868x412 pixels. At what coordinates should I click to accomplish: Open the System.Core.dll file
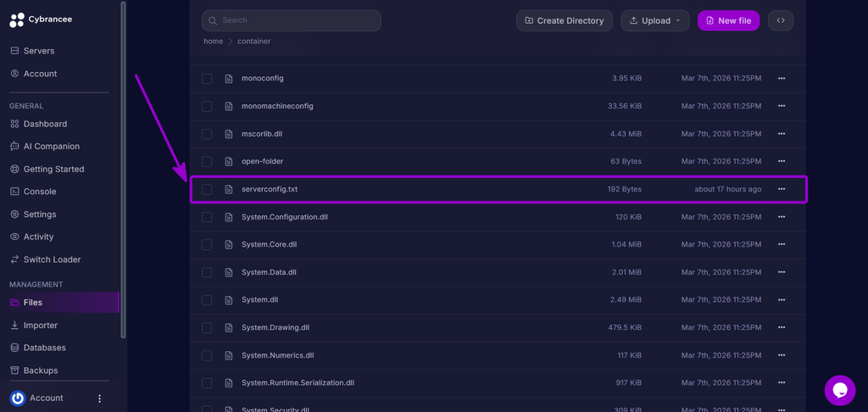tap(270, 245)
